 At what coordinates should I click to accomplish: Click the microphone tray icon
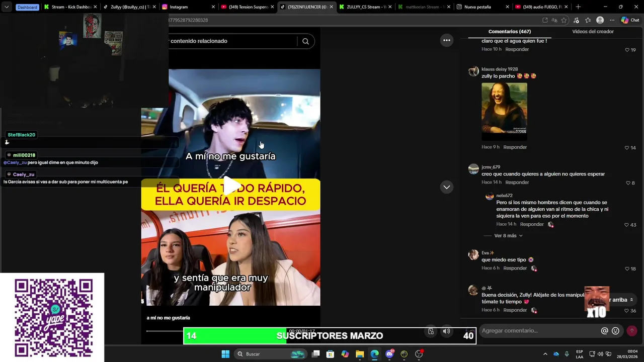567,354
